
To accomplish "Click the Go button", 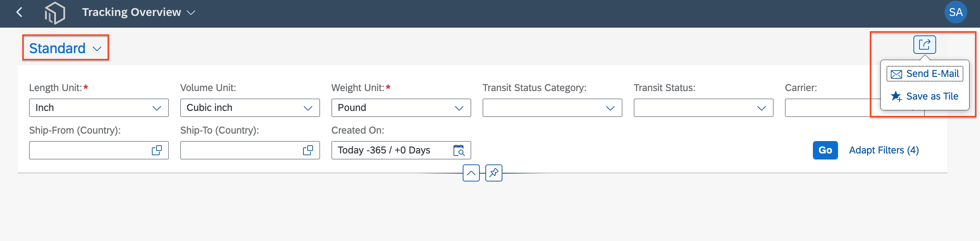I will 825,150.
